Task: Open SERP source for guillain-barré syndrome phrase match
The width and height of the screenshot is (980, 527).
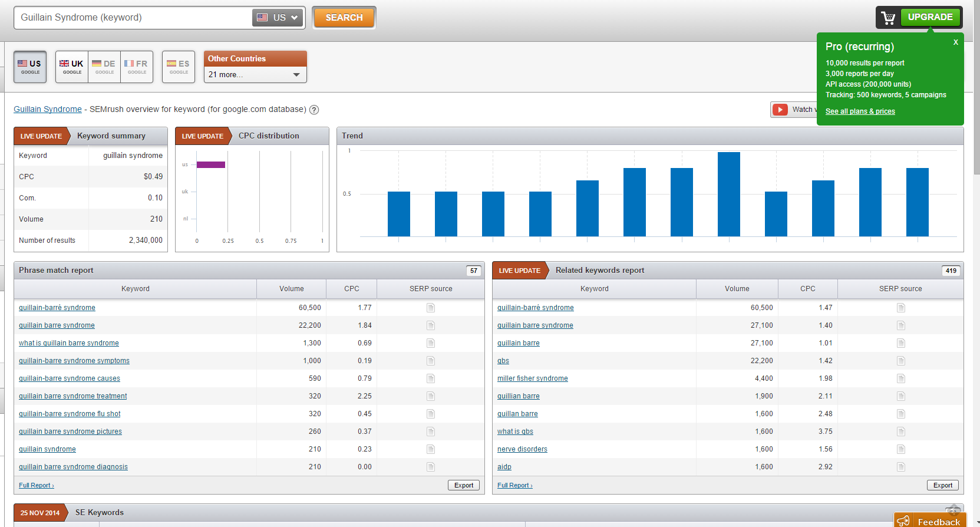Action: (x=431, y=308)
